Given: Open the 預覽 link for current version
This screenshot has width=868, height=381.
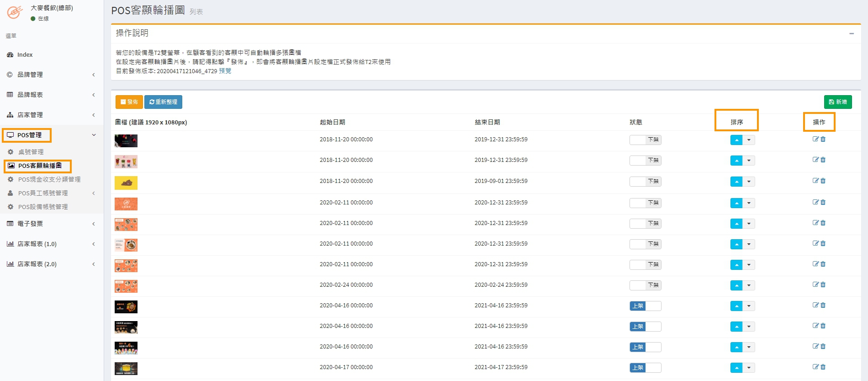Looking at the screenshot, I should click(x=225, y=71).
